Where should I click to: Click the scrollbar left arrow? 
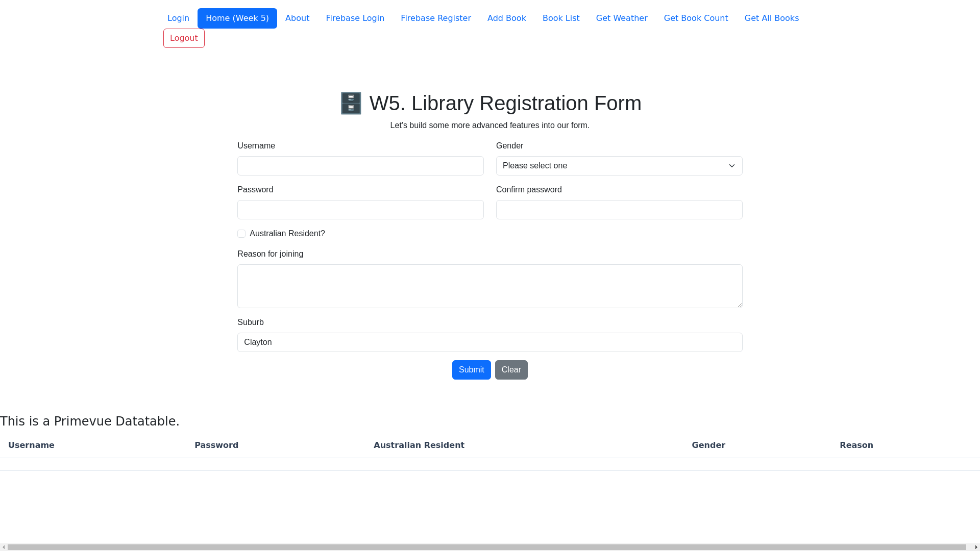4,547
